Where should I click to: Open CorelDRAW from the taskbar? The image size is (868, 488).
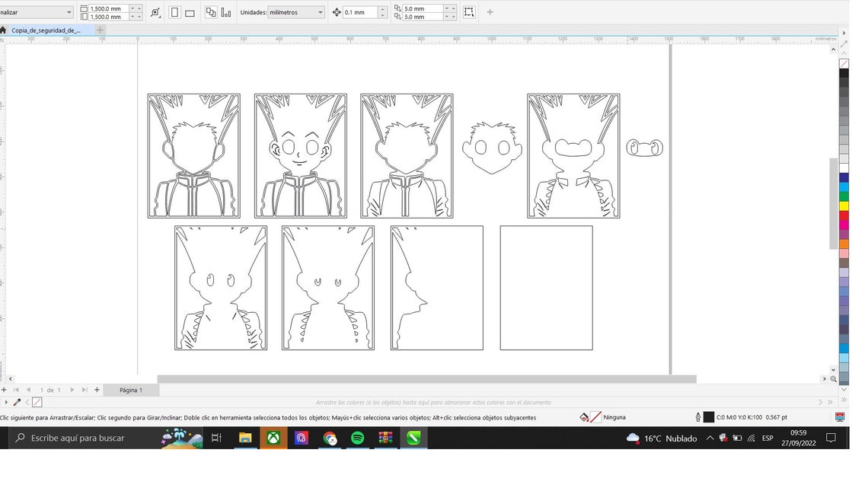(412, 439)
